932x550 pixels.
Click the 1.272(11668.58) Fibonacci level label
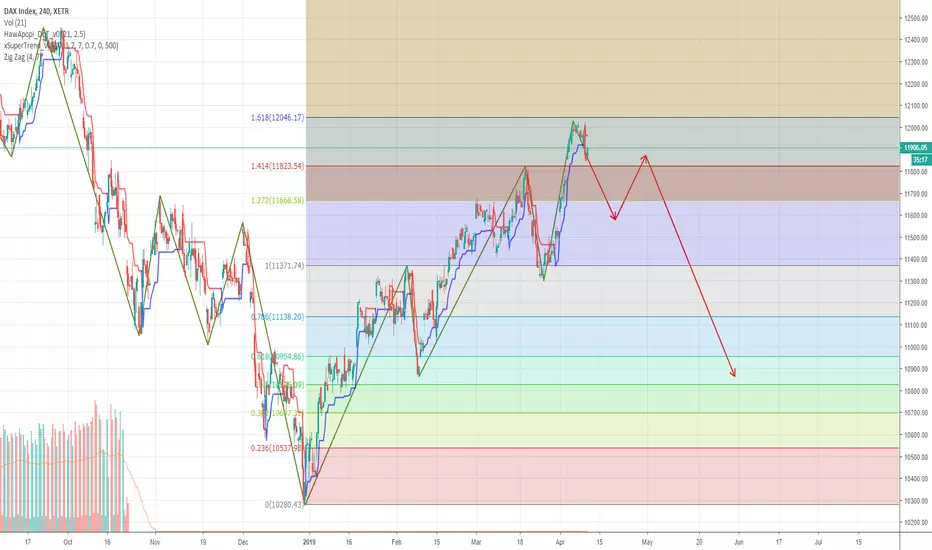point(277,200)
